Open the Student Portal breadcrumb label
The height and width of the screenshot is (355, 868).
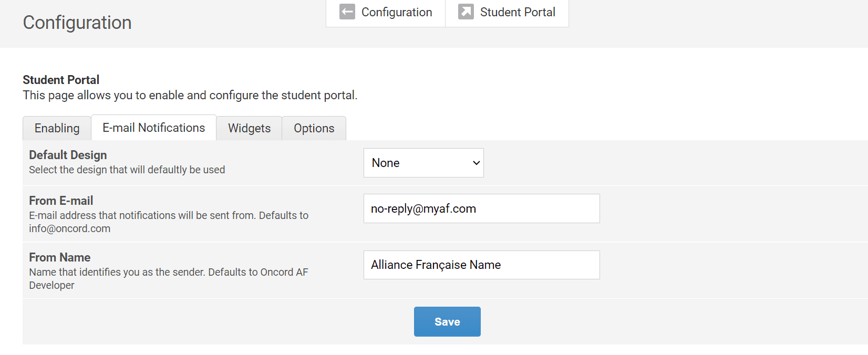point(518,12)
